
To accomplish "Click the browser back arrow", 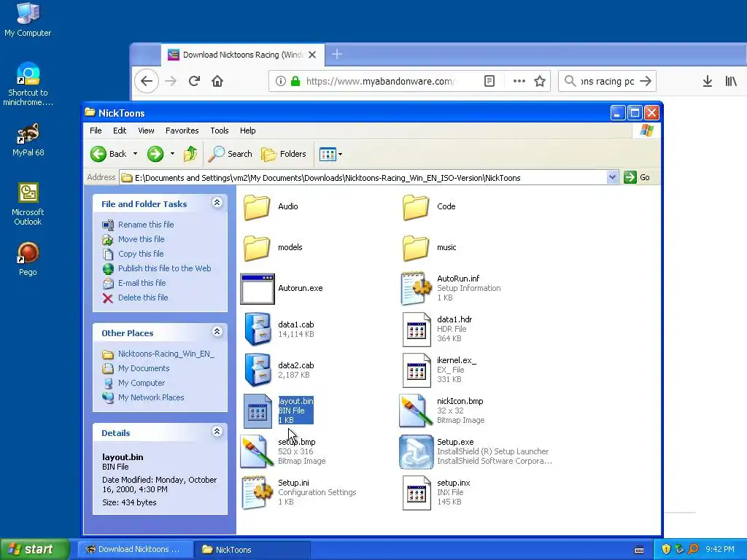I will [146, 81].
